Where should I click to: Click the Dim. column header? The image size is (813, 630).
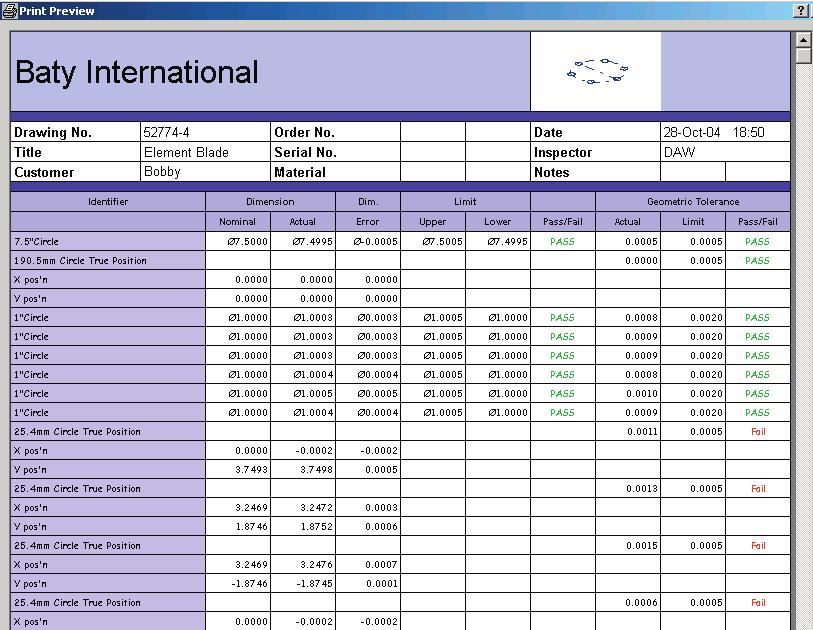pyautogui.click(x=368, y=202)
